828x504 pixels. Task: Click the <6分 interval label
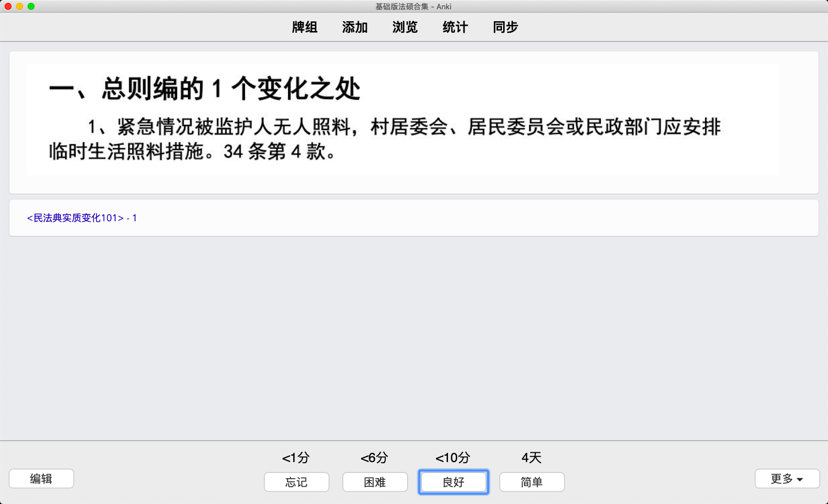tap(374, 457)
